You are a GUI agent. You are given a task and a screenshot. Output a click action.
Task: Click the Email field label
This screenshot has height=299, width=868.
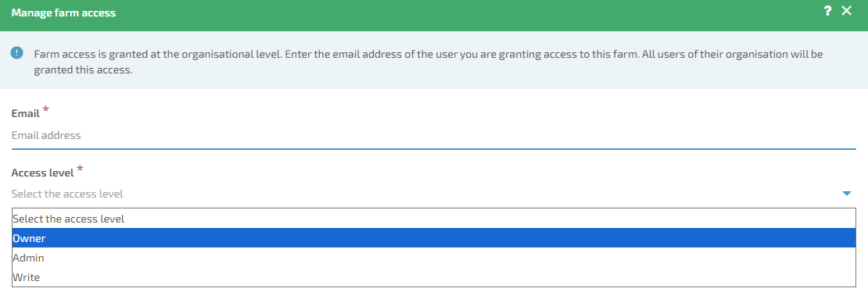coord(26,113)
